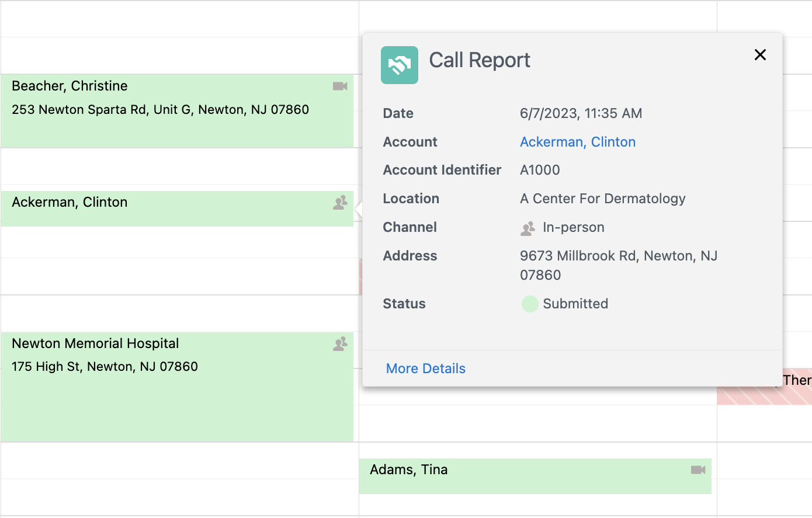This screenshot has height=518, width=812.
Task: Close the Call Report popup
Action: pyautogui.click(x=760, y=55)
